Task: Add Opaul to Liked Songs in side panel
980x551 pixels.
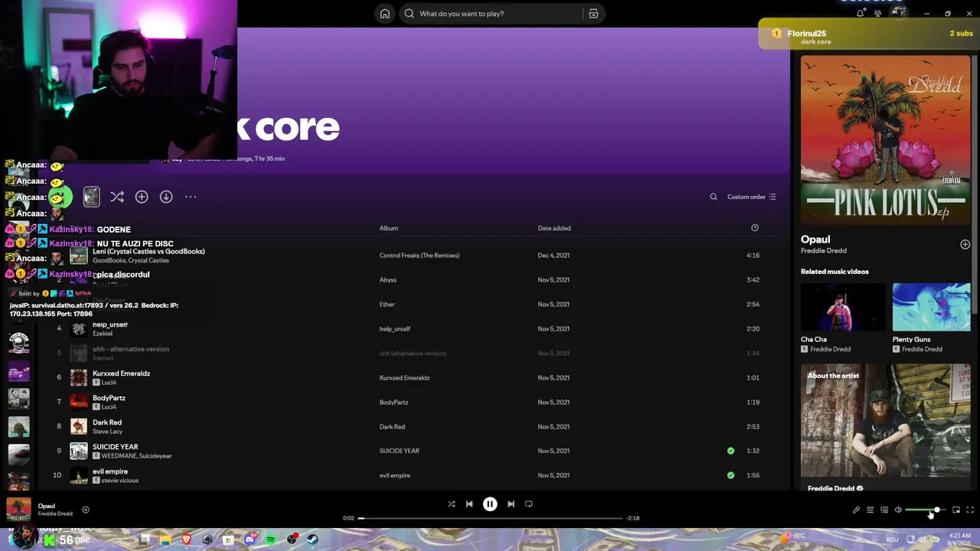Action: point(965,245)
